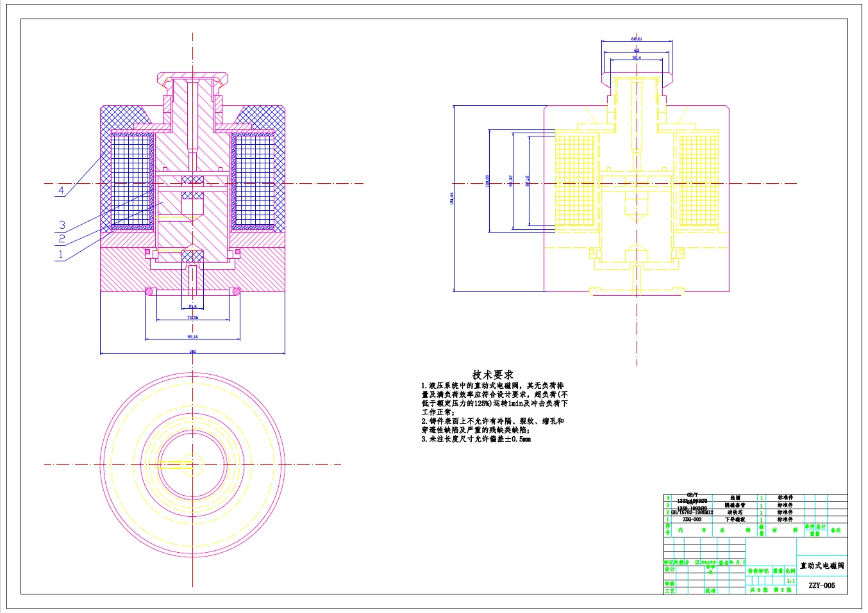Select the title 直动式电磁阀 in title block

coord(822,566)
